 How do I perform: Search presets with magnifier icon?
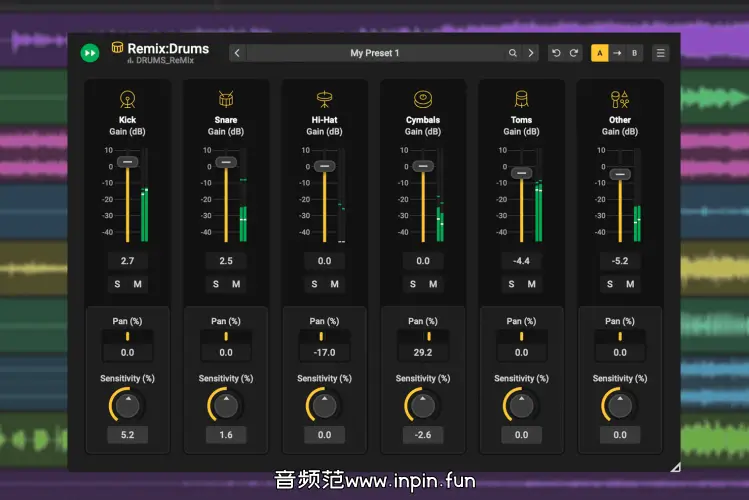tap(513, 53)
